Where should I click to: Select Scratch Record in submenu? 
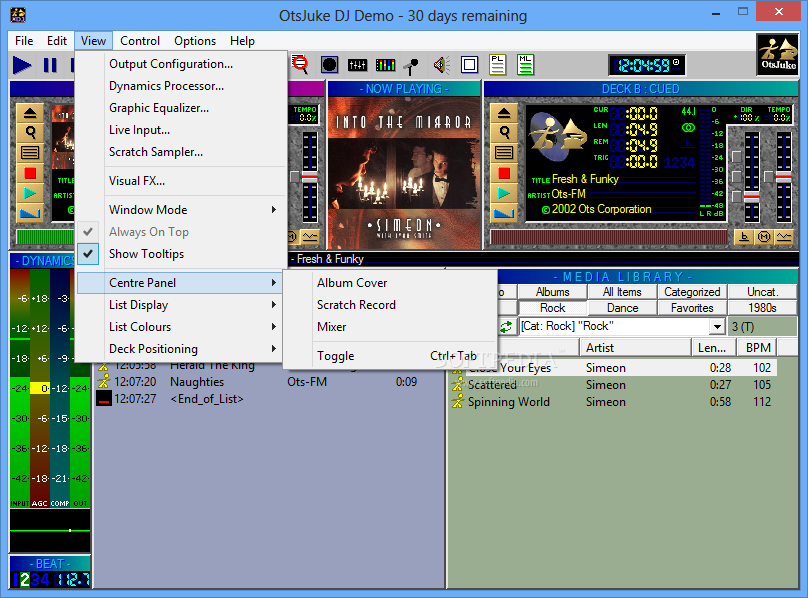coord(390,305)
